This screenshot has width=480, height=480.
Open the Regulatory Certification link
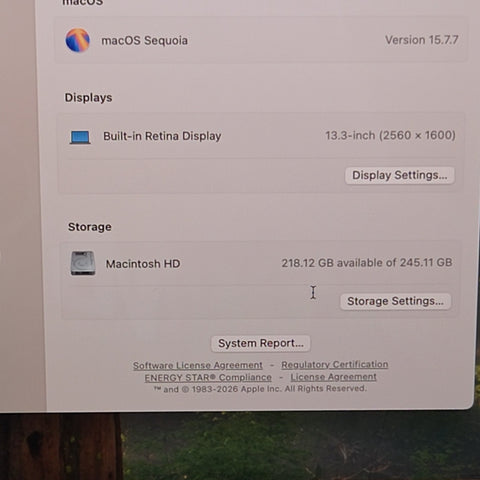[335, 364]
